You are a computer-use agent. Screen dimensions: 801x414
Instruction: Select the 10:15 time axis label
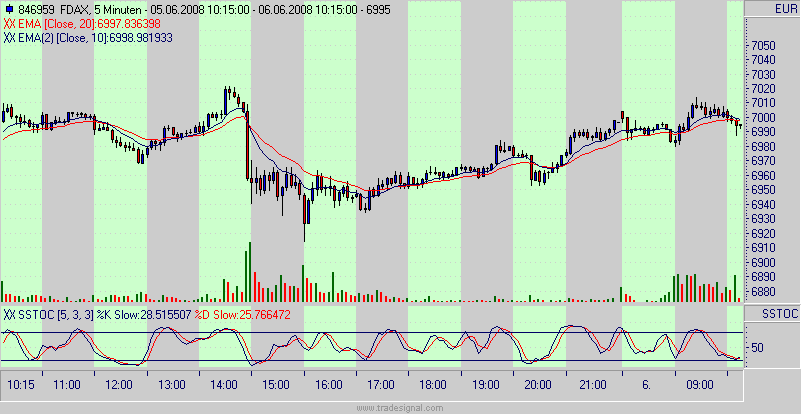pyautogui.click(x=21, y=385)
